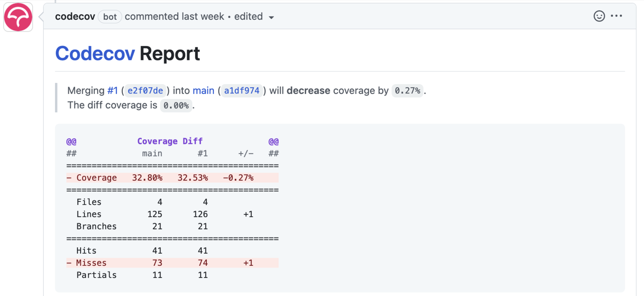The image size is (644, 296).
Task: Select the Lines value 126
Action: 200,214
